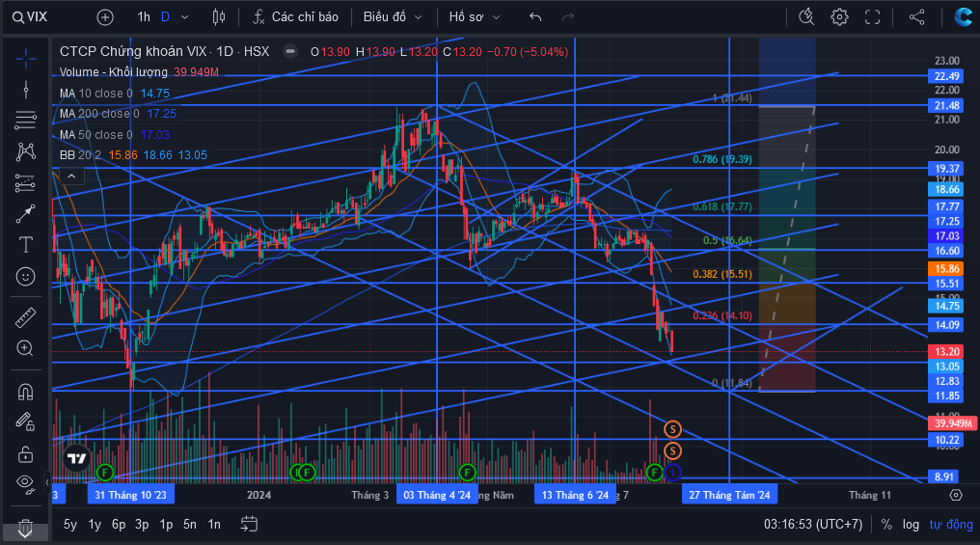
Task: Open the Fibonacci forecasting tool
Action: pos(26,182)
